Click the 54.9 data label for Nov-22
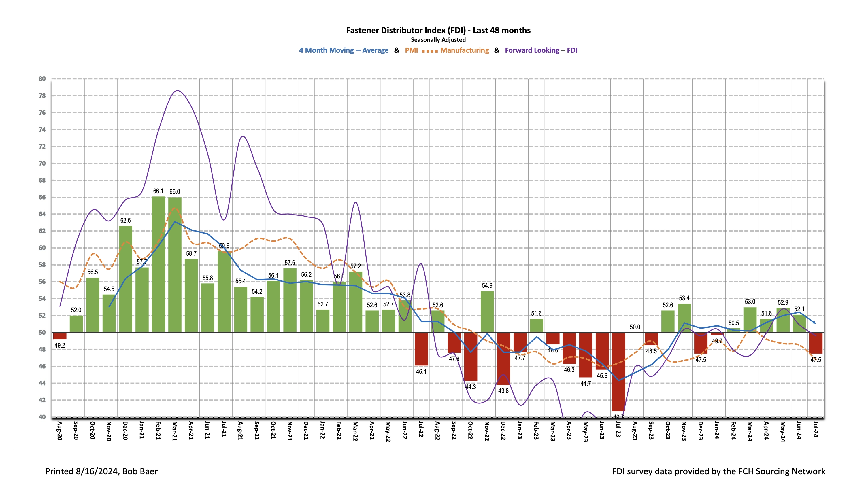The width and height of the screenshot is (868, 493). coord(487,285)
